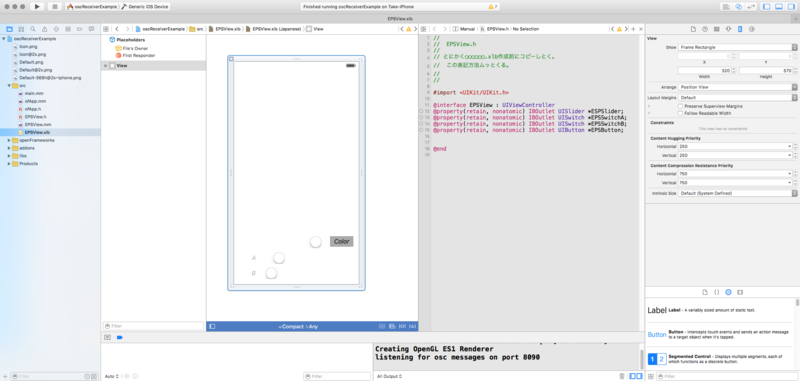Open All Output console dropdown
This screenshot has width=800, height=381.
click(x=390, y=376)
